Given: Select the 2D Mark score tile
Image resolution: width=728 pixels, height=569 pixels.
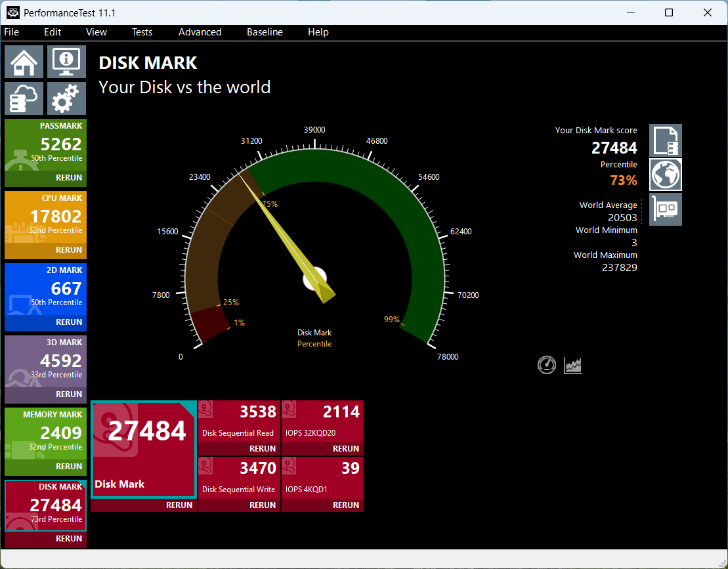Looking at the screenshot, I should (x=45, y=289).
